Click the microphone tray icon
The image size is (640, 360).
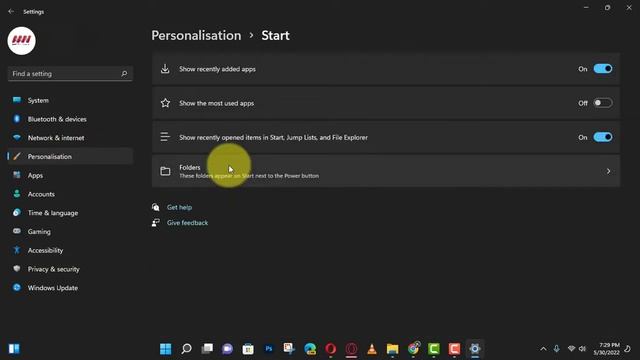[x=556, y=349]
